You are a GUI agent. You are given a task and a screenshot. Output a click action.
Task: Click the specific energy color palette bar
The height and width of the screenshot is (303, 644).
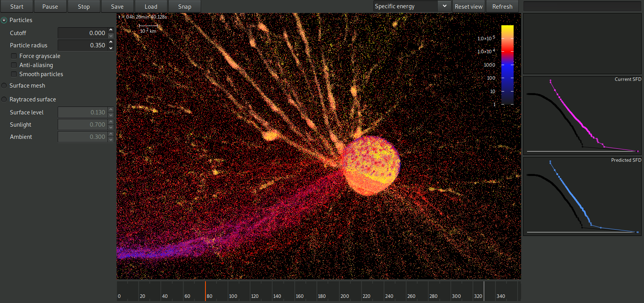(507, 65)
